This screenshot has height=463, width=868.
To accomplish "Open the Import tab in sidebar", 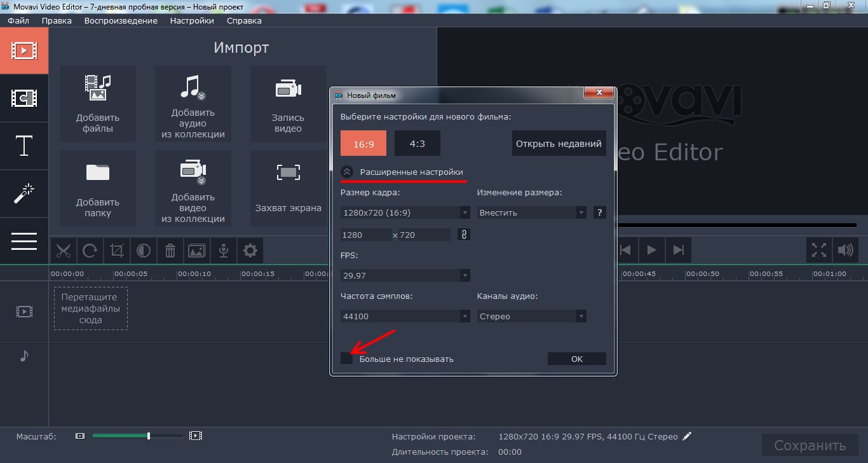I will pyautogui.click(x=24, y=50).
